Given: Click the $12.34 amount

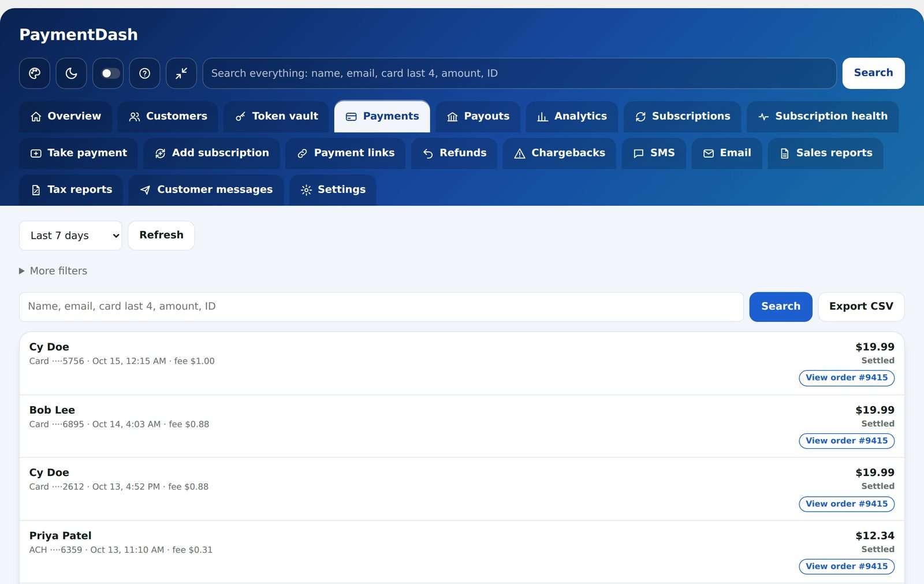Looking at the screenshot, I should coord(875,536).
